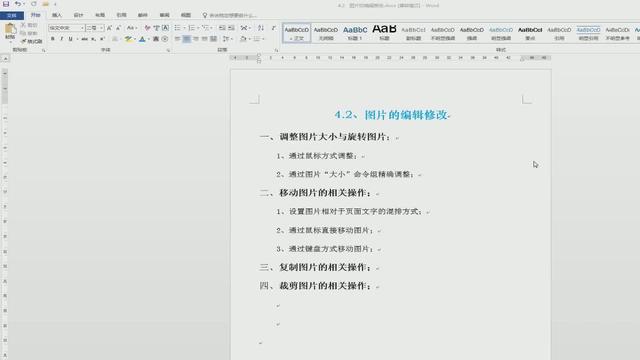Click the heading '三、复制图片的相关操作'
The height and width of the screenshot is (360, 640).
click(x=314, y=267)
